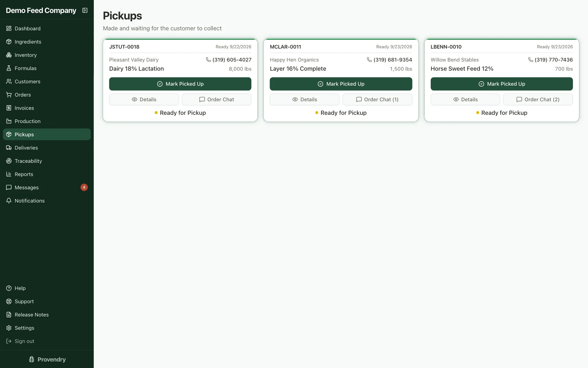This screenshot has height=368, width=588.
Task: View details for Willow Bend Stables order
Action: pyautogui.click(x=465, y=100)
